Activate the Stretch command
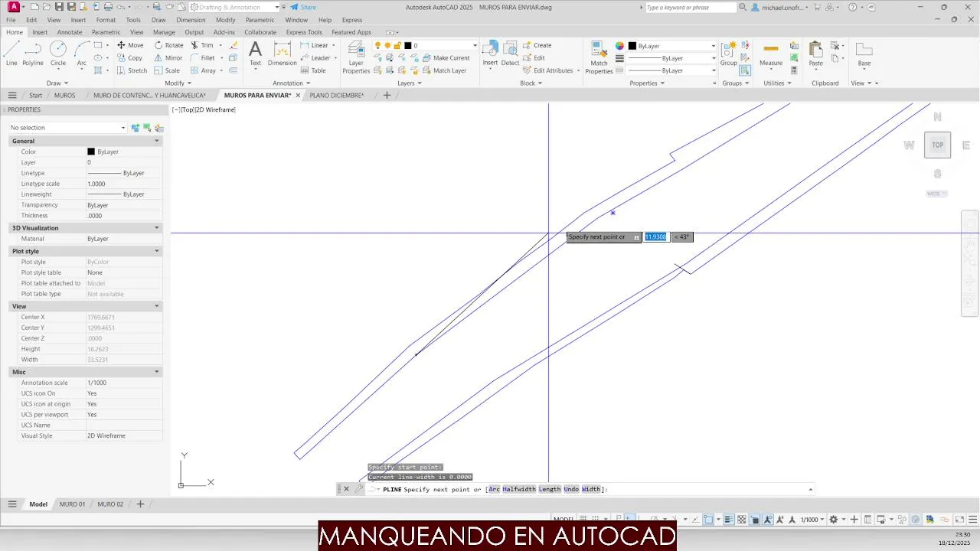 point(132,70)
